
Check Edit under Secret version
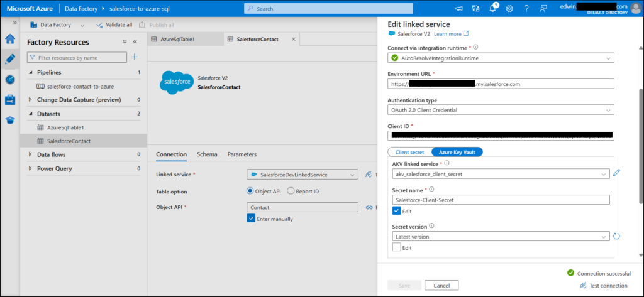coord(396,247)
